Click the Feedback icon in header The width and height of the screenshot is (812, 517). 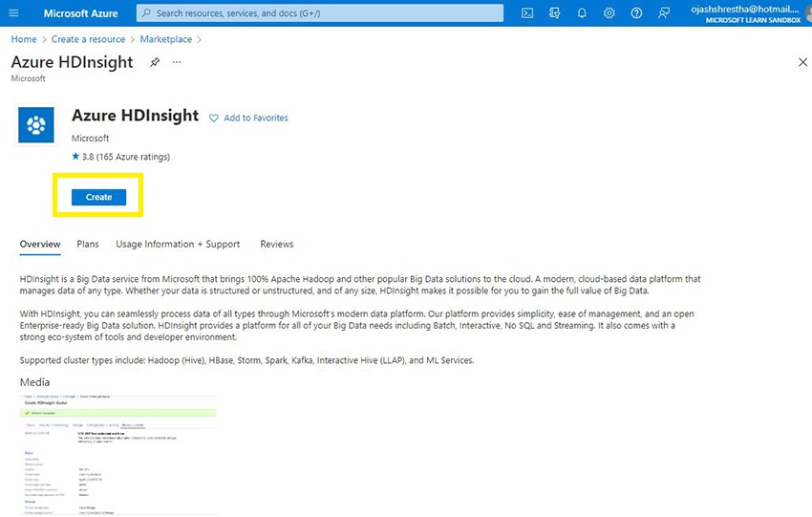coord(664,13)
